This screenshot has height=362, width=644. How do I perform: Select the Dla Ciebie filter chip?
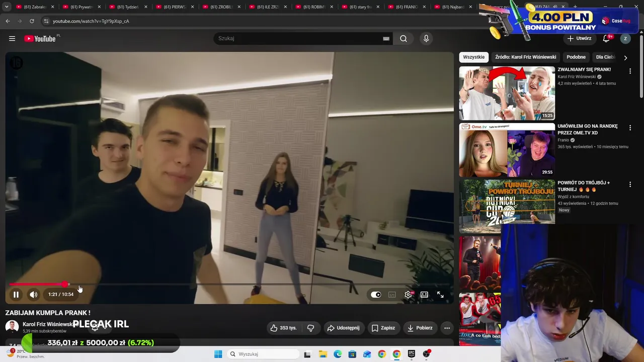pos(605,57)
